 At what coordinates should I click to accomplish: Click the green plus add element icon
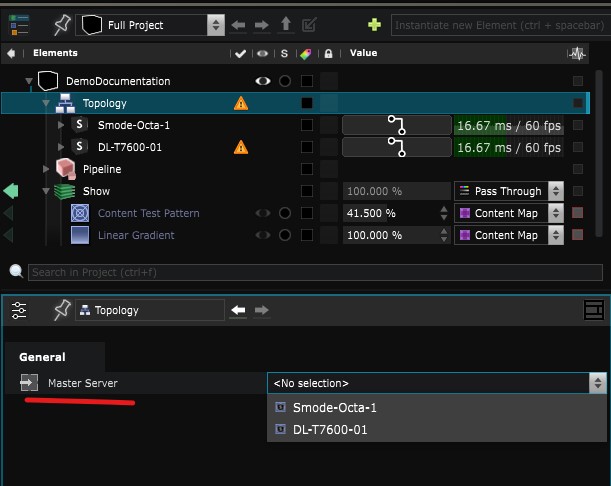click(x=374, y=25)
